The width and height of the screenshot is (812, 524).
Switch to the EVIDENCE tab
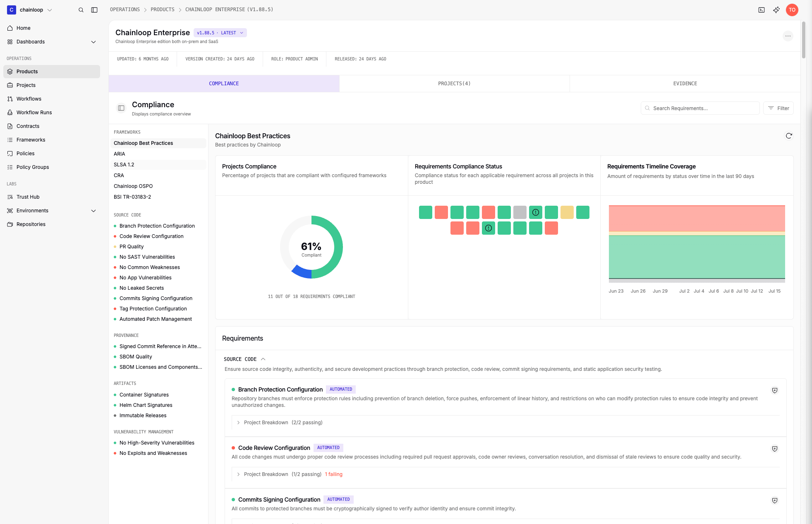[685, 84]
